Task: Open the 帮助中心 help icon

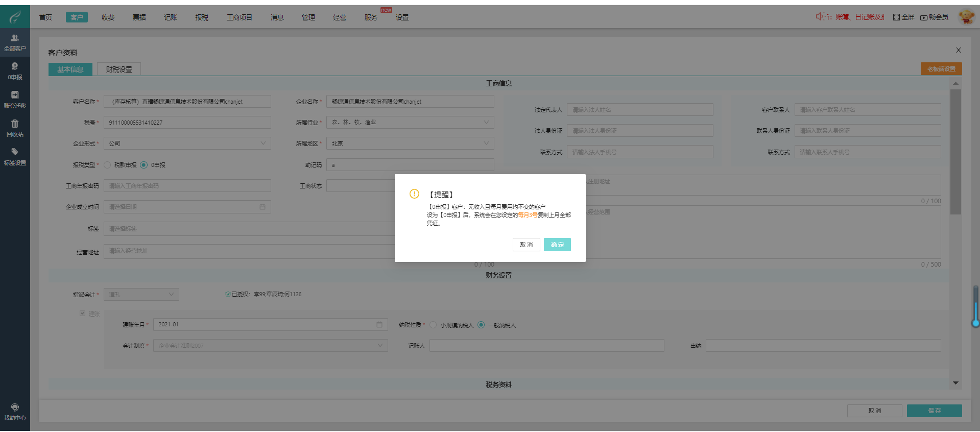Action: (15, 407)
